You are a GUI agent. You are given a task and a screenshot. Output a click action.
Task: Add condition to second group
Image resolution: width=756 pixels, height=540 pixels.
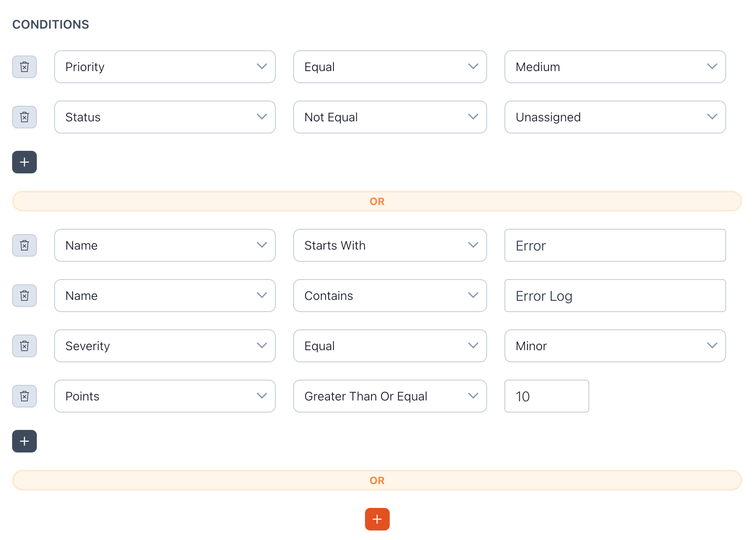click(24, 441)
